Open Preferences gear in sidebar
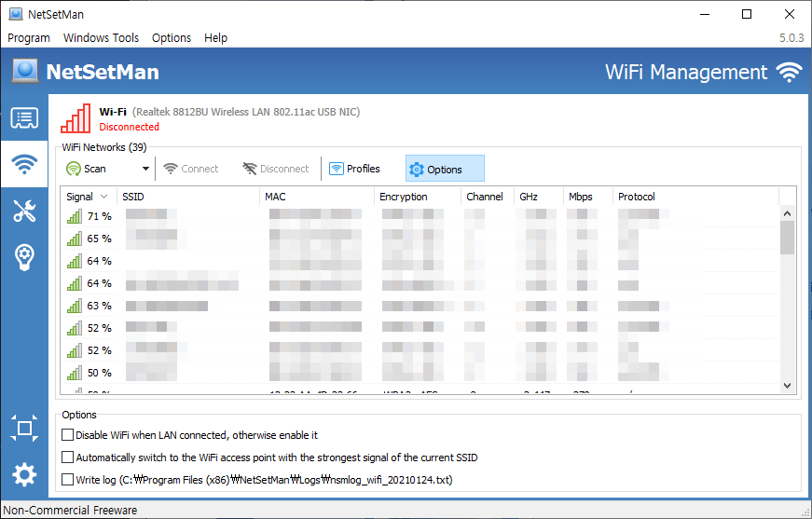This screenshot has width=812, height=519. 24,474
